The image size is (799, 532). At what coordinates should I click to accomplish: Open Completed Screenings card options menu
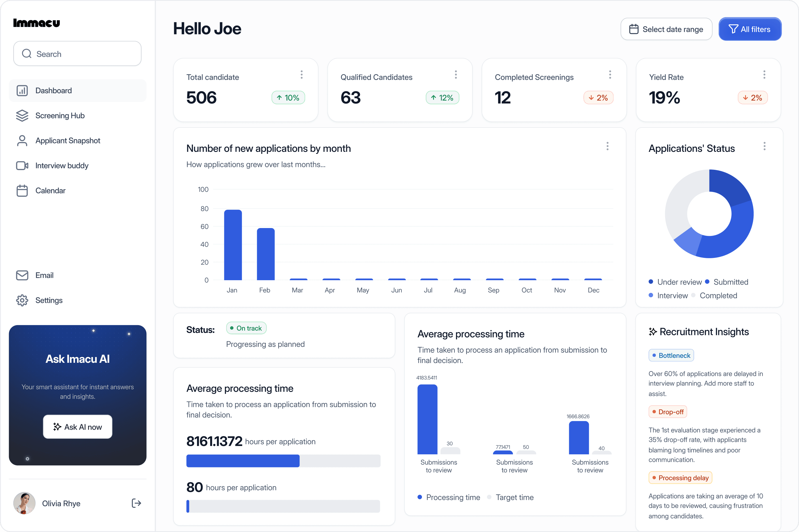[x=610, y=75]
